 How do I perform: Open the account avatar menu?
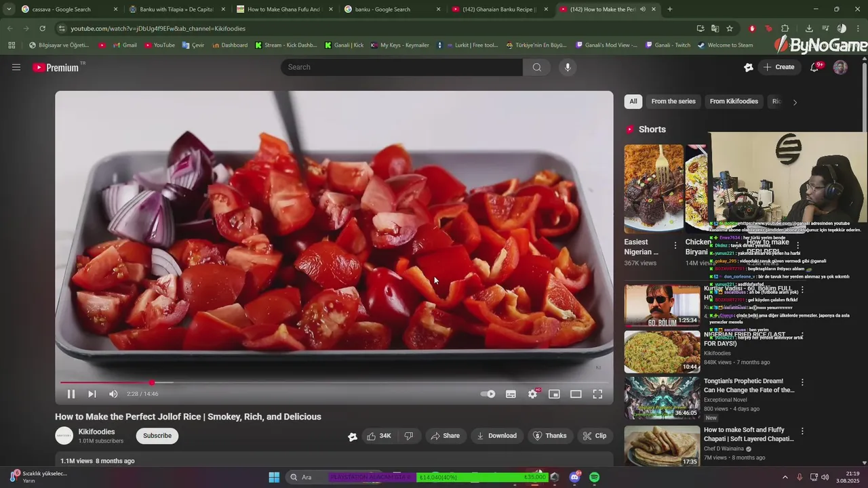pyautogui.click(x=840, y=67)
